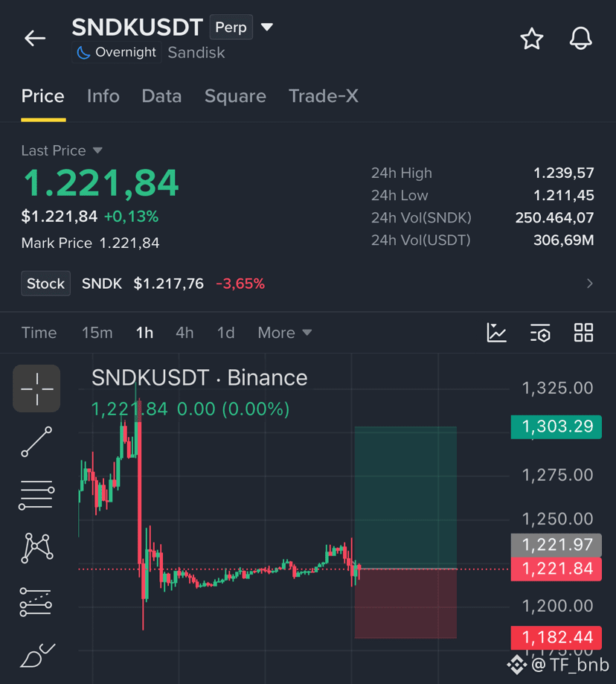Viewport: 616px width, 684px height.
Task: Select the brush drawing tool
Action: (37, 656)
